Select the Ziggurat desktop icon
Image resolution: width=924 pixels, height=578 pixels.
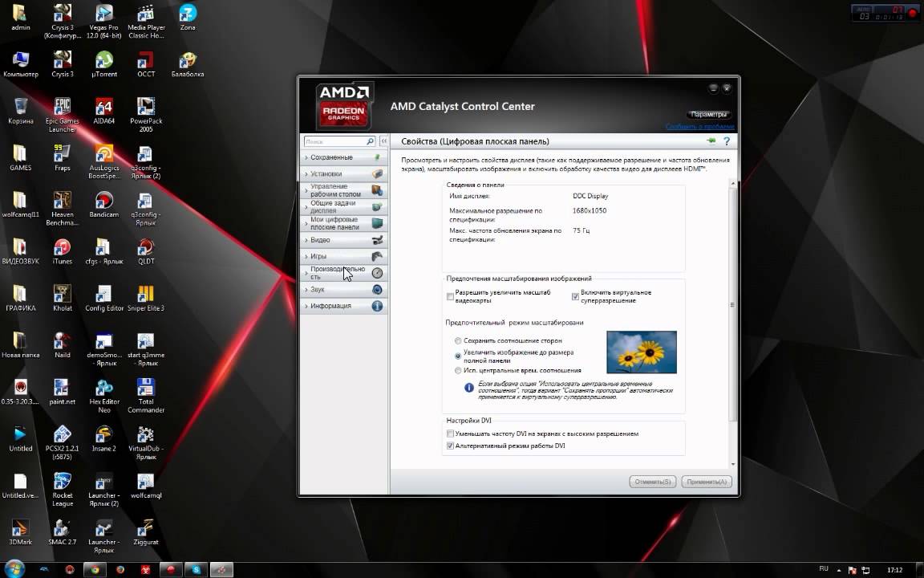pyautogui.click(x=146, y=532)
